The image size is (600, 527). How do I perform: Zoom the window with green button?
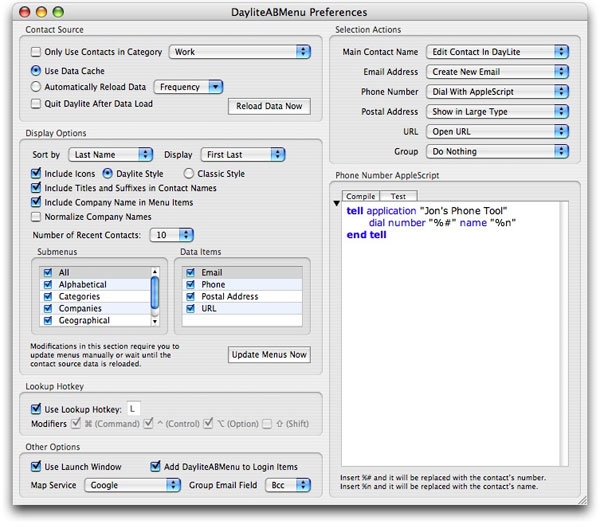(x=58, y=12)
